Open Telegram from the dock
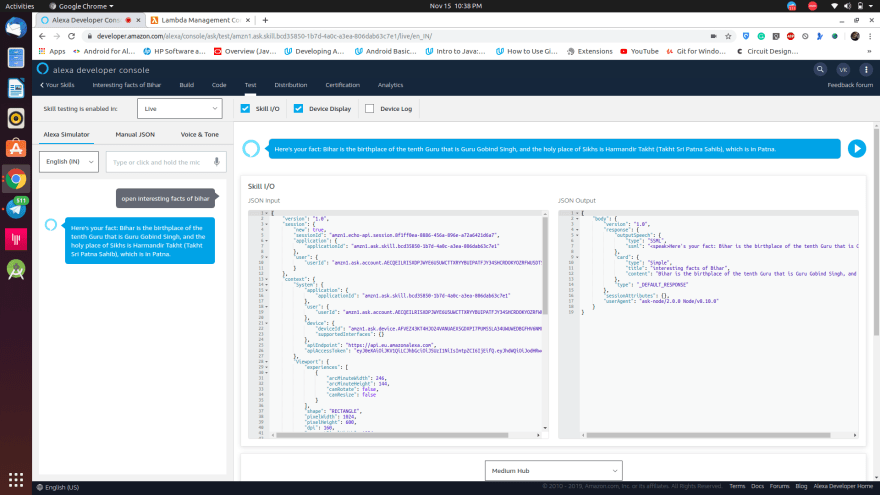This screenshot has width=880, height=495. 16,209
